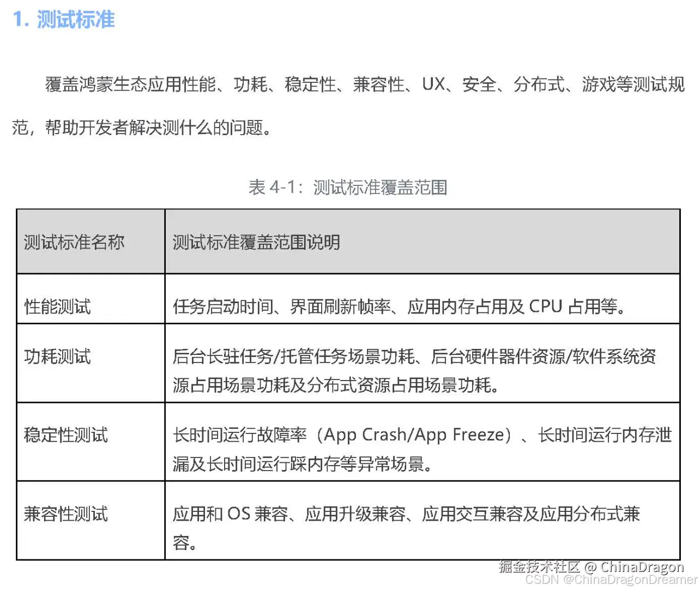Viewport: 700px width, 591px height.
Task: Select the cell "性能测试"
Action: tap(91, 299)
